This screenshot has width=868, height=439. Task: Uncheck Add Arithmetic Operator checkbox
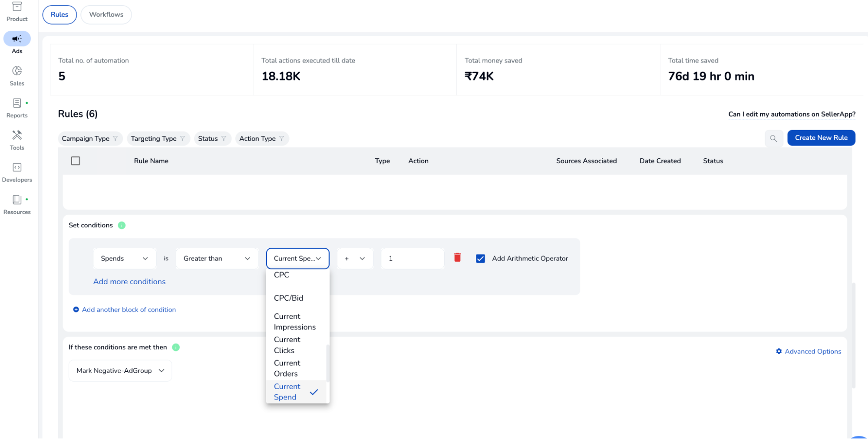480,259
